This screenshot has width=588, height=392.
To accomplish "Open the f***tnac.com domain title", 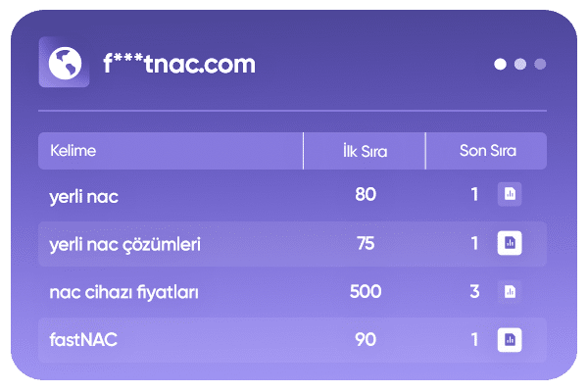I will pyautogui.click(x=178, y=65).
